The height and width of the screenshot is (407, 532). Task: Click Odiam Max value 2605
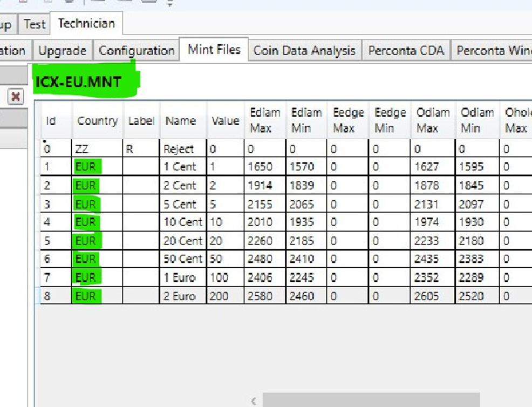(x=433, y=296)
